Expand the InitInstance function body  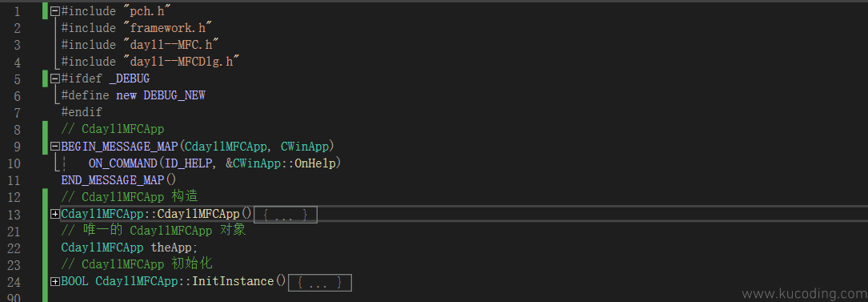tap(55, 281)
